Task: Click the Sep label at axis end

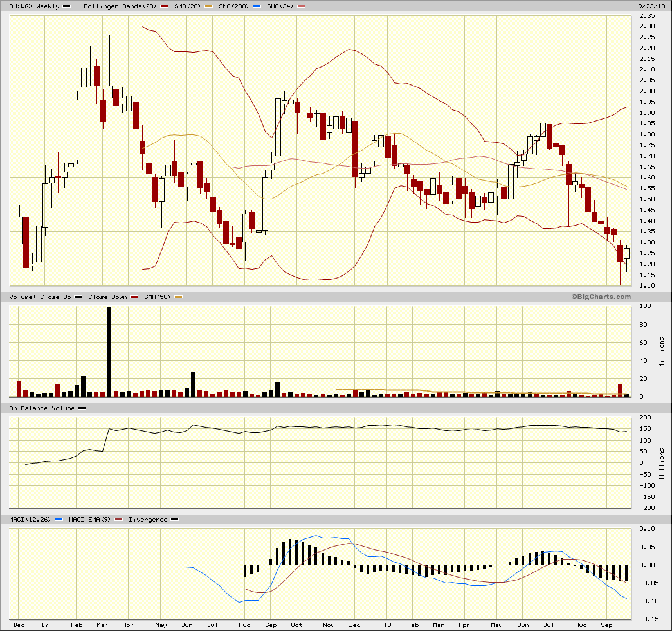Action: [x=606, y=625]
